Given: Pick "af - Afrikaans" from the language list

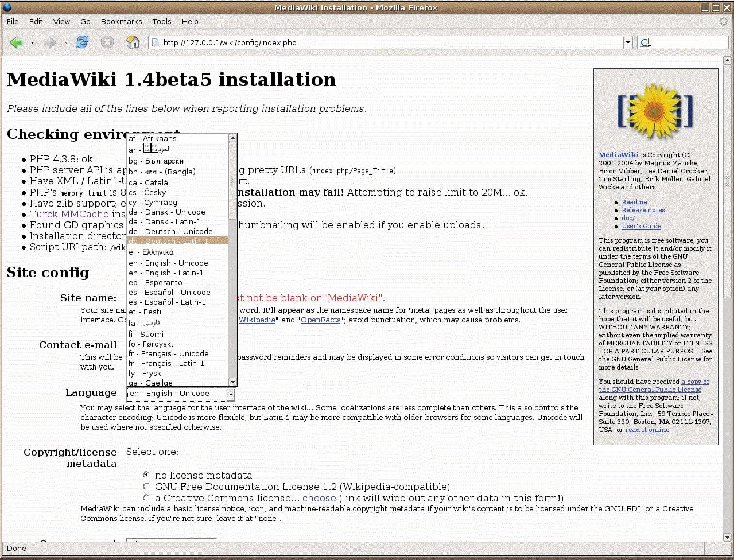Looking at the screenshot, I should coord(177,139).
